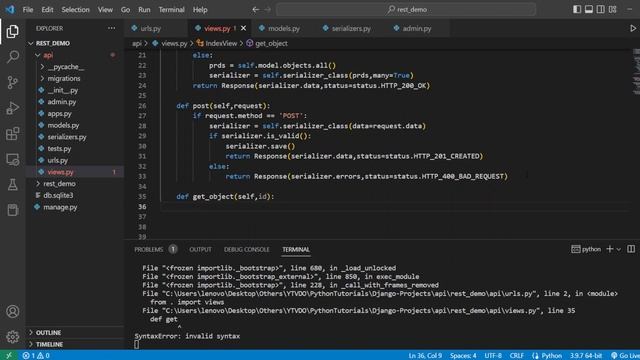Viewport: 640px width, 360px height.
Task: Switch to the models.py editor tab
Action: pyautogui.click(x=284, y=28)
